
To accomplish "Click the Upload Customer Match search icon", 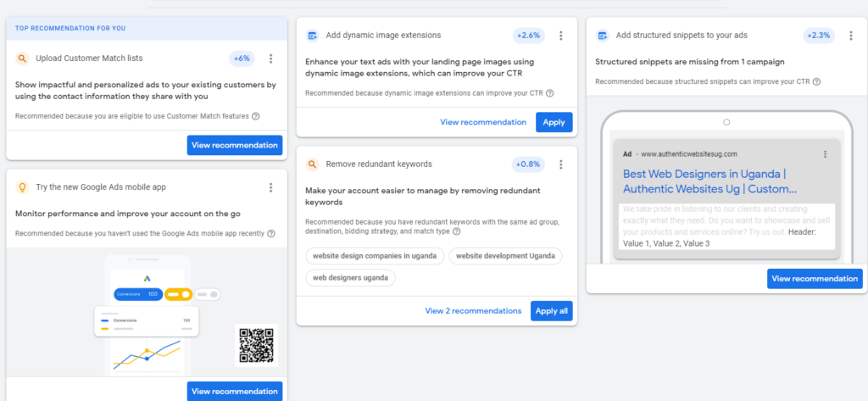I will tap(22, 58).
